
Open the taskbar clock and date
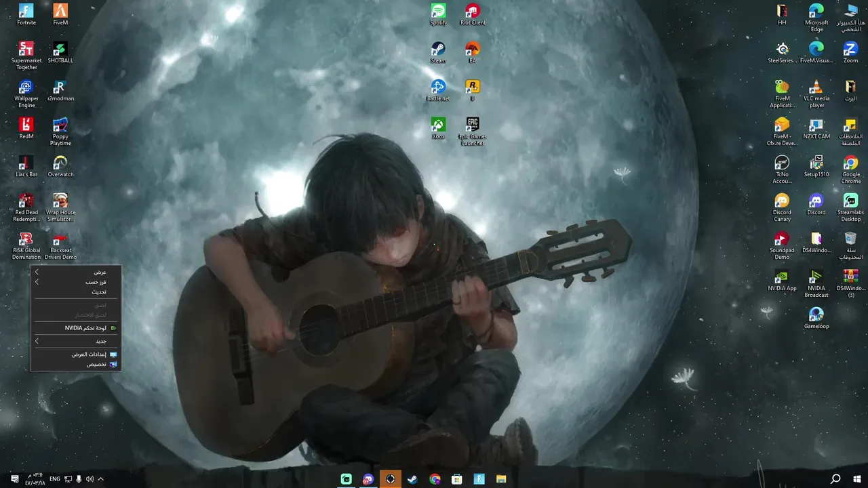pyautogui.click(x=35, y=479)
